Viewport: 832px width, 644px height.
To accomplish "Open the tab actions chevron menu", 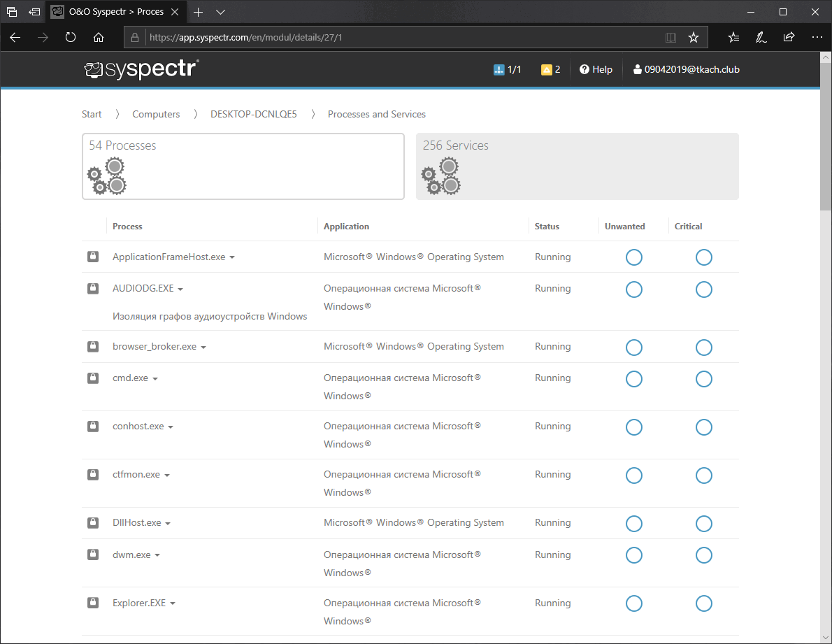I will (221, 12).
